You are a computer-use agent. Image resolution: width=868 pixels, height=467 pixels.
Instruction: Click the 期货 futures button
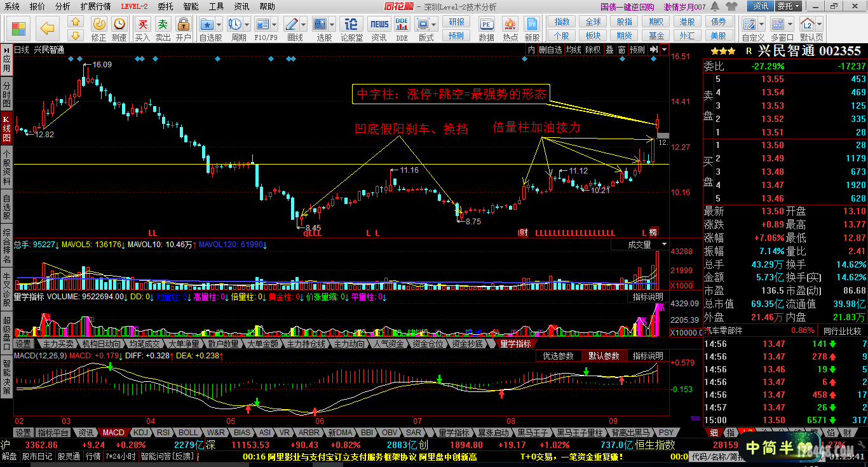point(625,36)
